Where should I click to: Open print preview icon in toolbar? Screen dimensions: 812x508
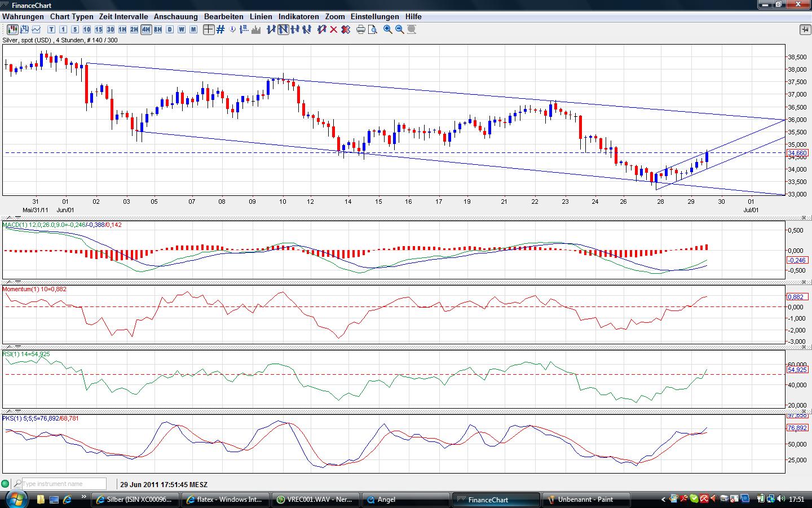point(373,29)
